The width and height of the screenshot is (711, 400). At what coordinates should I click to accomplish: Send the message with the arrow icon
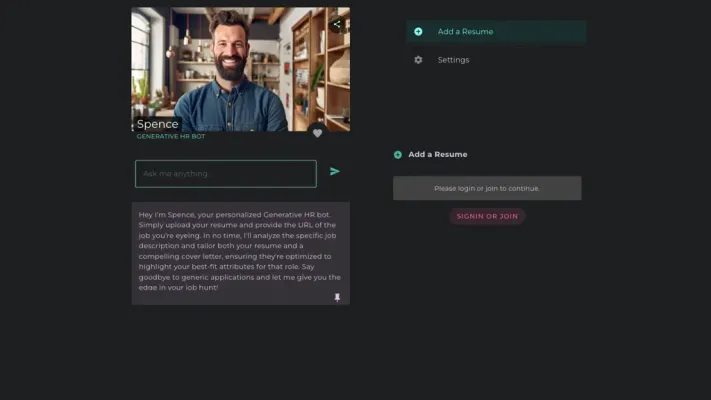335,172
